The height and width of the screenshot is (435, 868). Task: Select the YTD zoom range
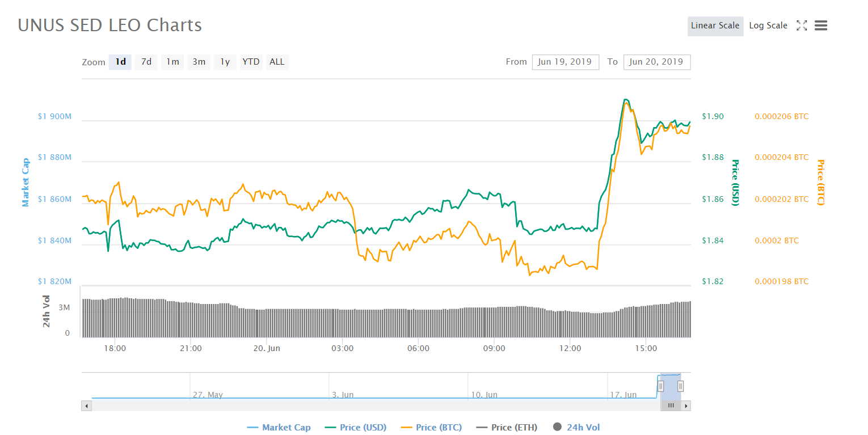pyautogui.click(x=251, y=62)
